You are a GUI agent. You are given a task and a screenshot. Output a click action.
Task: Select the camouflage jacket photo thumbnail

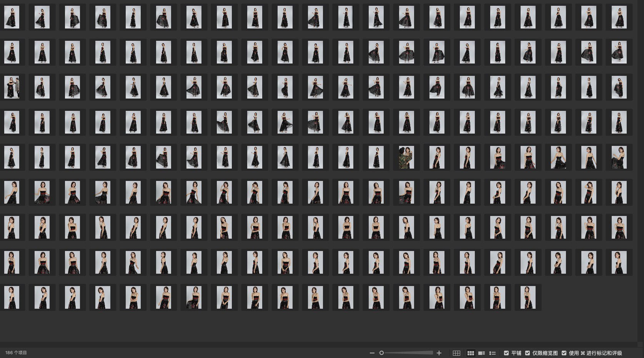pos(406,157)
